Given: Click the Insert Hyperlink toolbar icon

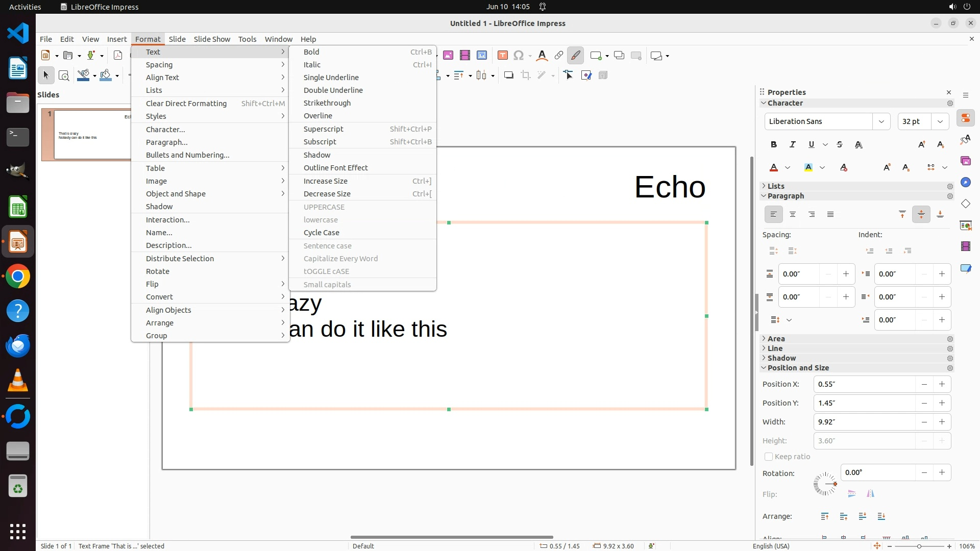Looking at the screenshot, I should tap(559, 56).
